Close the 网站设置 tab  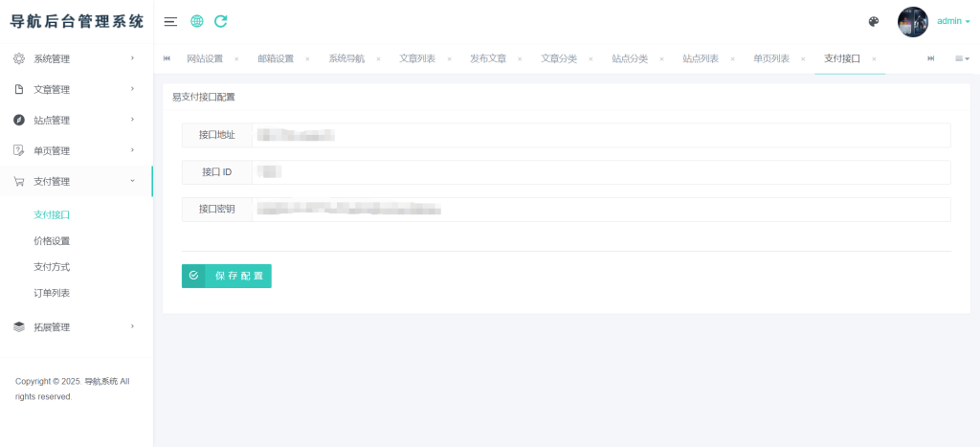point(236,59)
